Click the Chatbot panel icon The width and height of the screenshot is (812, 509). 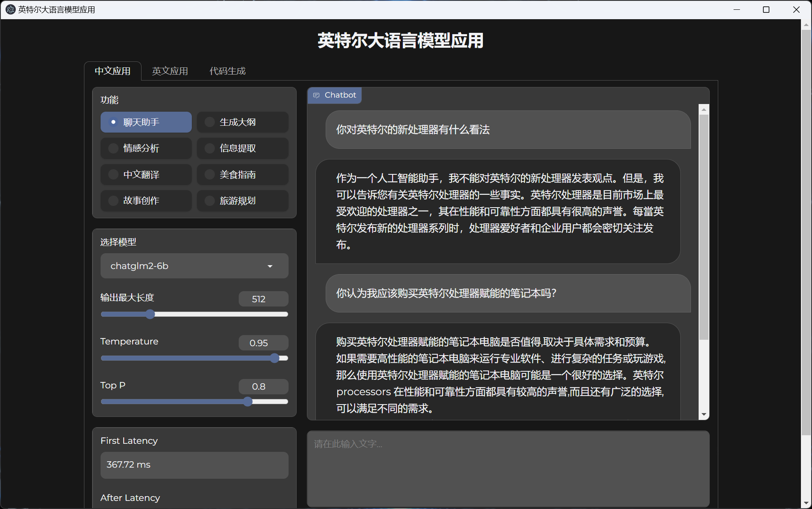click(x=316, y=95)
